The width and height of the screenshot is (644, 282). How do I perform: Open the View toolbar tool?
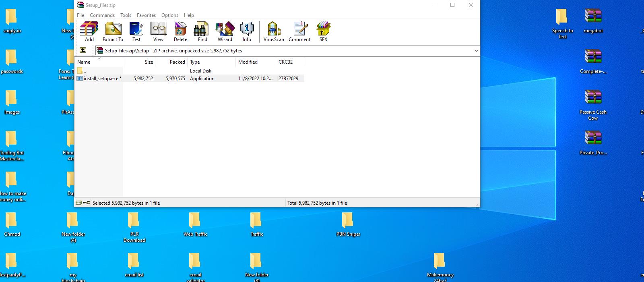click(158, 31)
